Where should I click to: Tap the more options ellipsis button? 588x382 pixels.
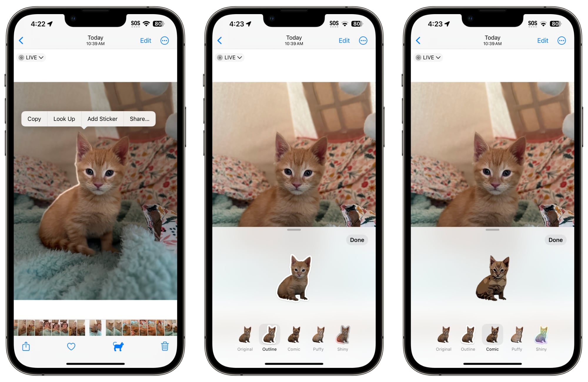point(164,41)
